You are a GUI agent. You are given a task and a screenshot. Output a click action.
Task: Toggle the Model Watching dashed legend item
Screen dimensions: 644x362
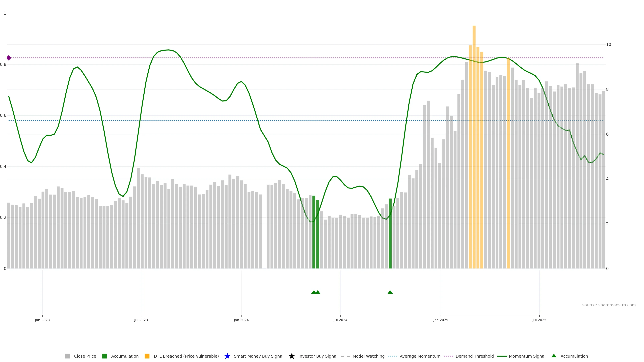[345, 356]
